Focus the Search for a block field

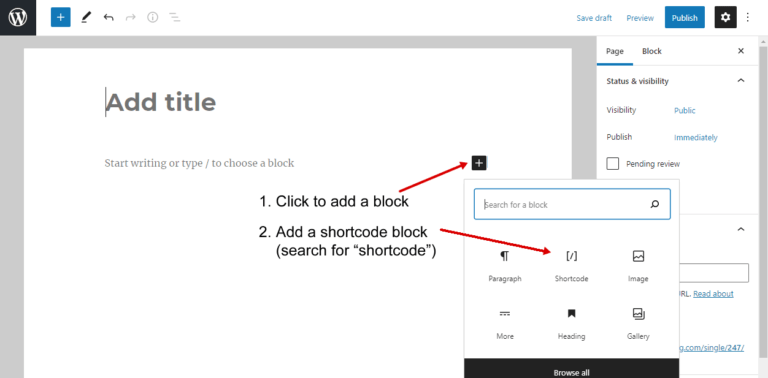tap(572, 205)
